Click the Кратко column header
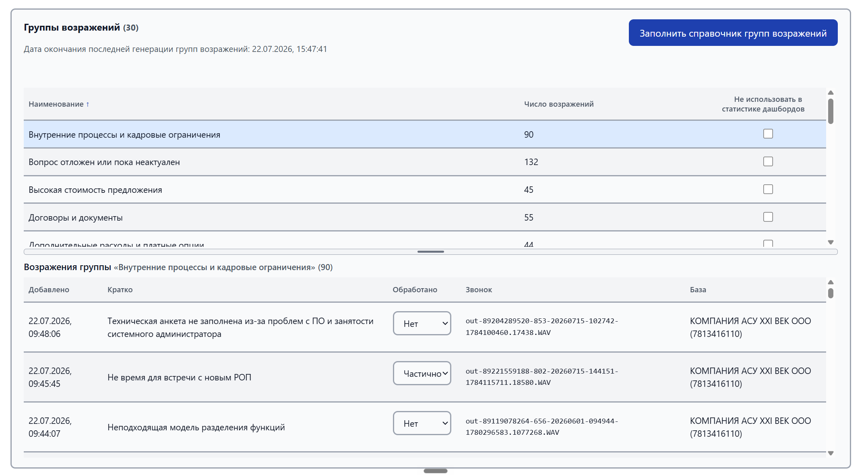The image size is (868, 475). tap(120, 290)
